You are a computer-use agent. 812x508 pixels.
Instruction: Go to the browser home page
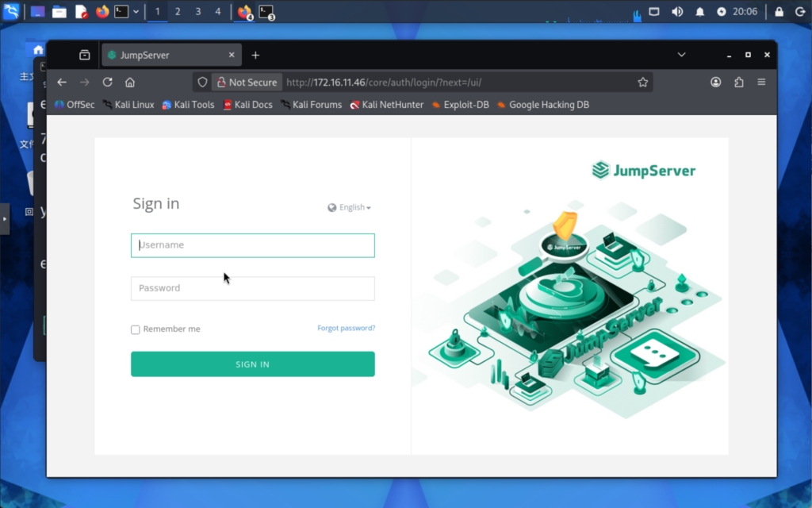(x=130, y=83)
